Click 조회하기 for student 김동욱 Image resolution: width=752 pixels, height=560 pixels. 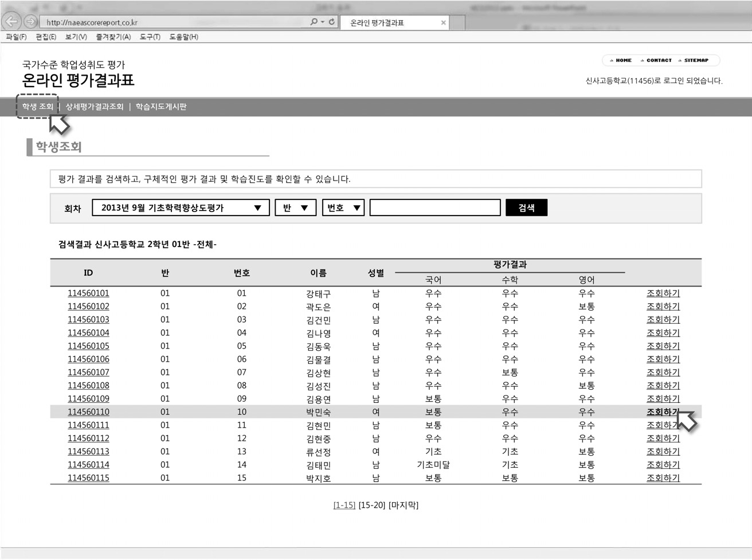pyautogui.click(x=663, y=346)
